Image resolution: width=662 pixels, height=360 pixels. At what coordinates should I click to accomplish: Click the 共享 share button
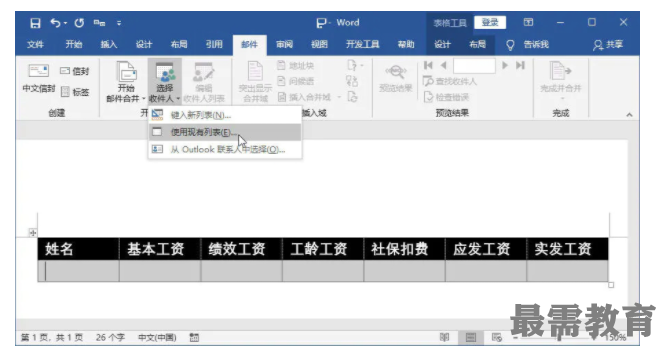[608, 45]
